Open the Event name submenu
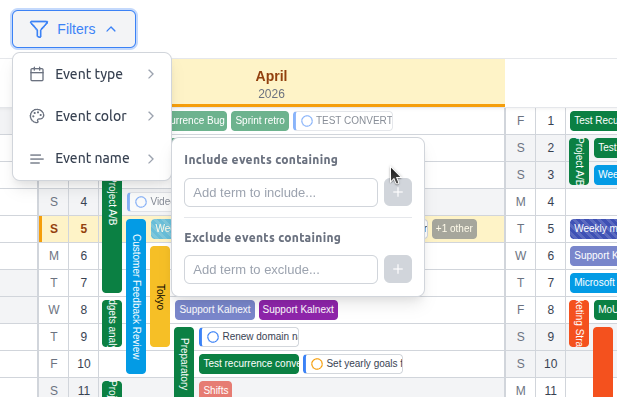617x397 pixels. click(92, 158)
